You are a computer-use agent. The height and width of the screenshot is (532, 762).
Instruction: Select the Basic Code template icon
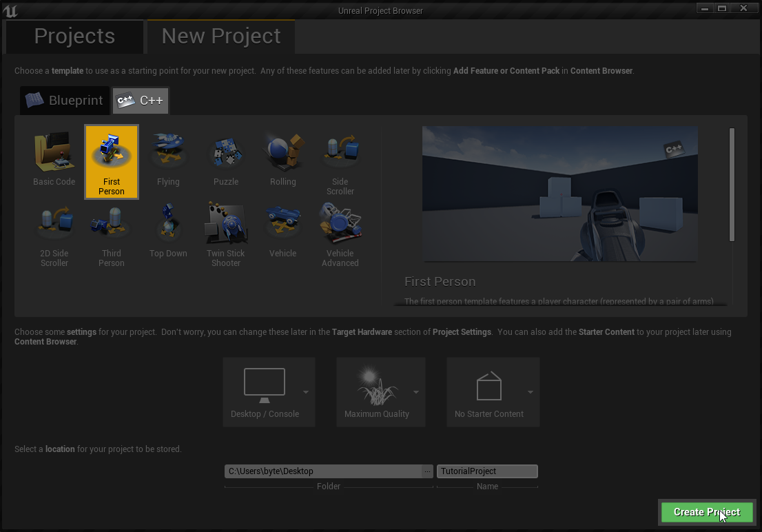point(54,151)
